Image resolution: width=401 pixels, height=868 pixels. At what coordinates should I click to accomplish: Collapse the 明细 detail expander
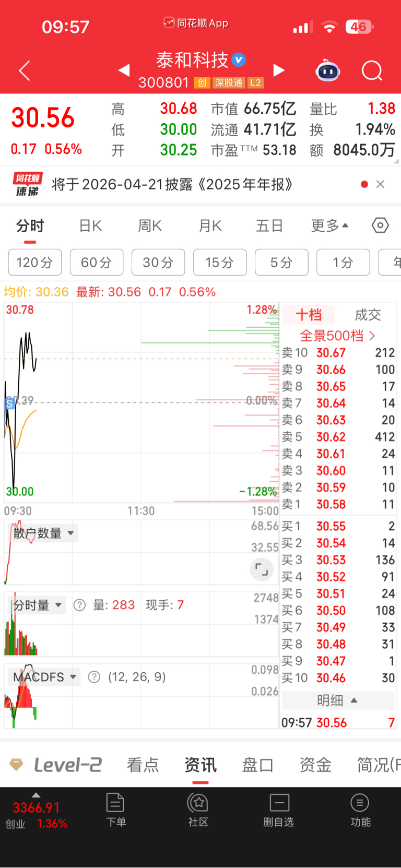click(x=337, y=700)
